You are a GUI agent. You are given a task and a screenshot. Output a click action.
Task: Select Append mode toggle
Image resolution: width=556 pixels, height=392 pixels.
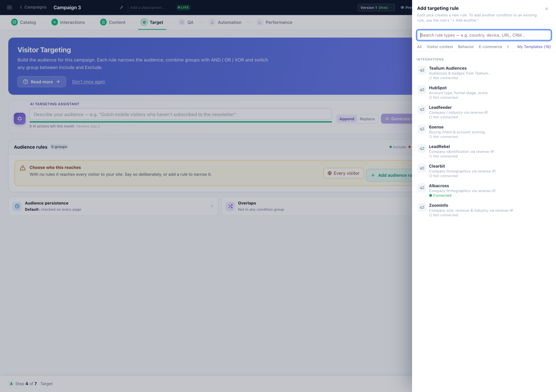[x=347, y=119]
